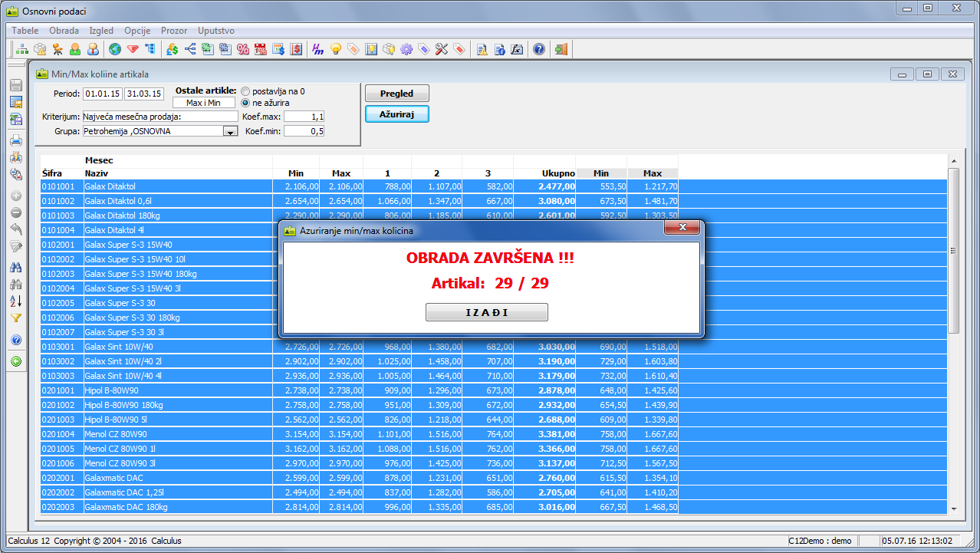This screenshot has width=980, height=553.
Task: Click the A-Z sort icon in sidebar
Action: 15,301
